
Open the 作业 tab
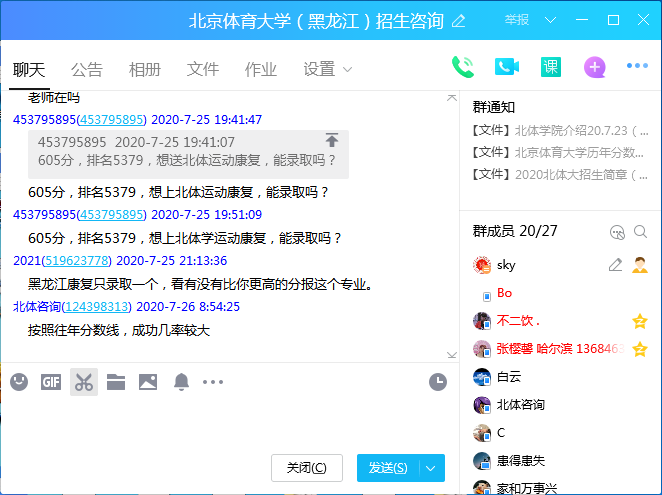tap(261, 69)
